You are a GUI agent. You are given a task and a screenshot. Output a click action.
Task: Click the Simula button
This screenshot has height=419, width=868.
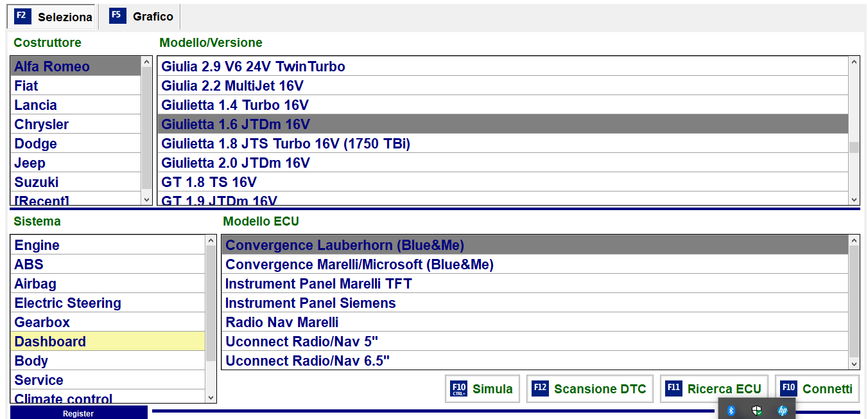482,389
